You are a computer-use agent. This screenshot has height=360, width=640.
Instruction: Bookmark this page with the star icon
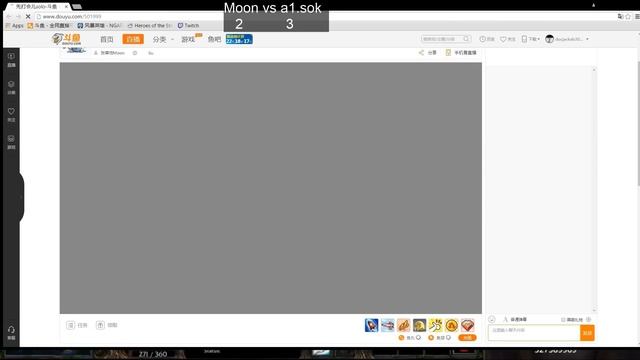click(628, 16)
